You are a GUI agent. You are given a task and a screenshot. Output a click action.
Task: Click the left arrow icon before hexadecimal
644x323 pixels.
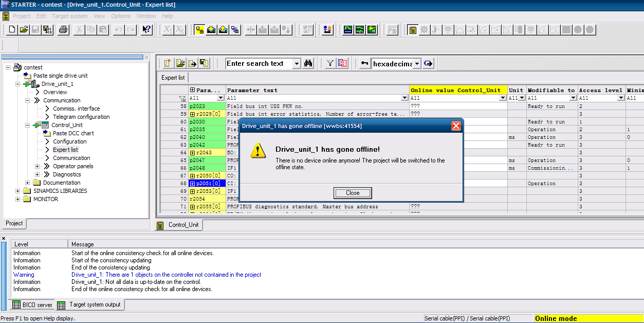tap(364, 63)
